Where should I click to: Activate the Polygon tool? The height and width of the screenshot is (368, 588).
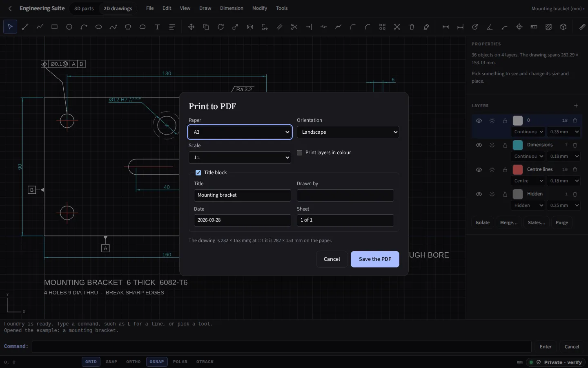[x=128, y=27]
